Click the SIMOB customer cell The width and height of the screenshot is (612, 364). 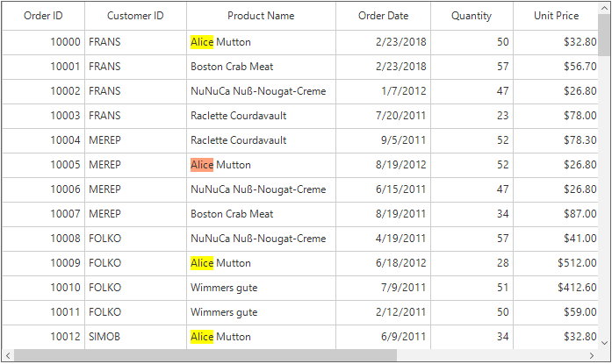click(x=135, y=337)
